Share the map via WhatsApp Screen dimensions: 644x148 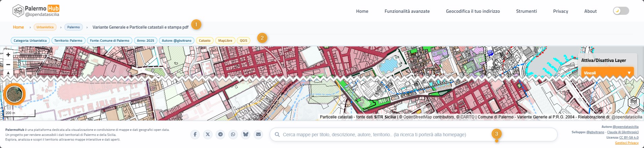233,134
